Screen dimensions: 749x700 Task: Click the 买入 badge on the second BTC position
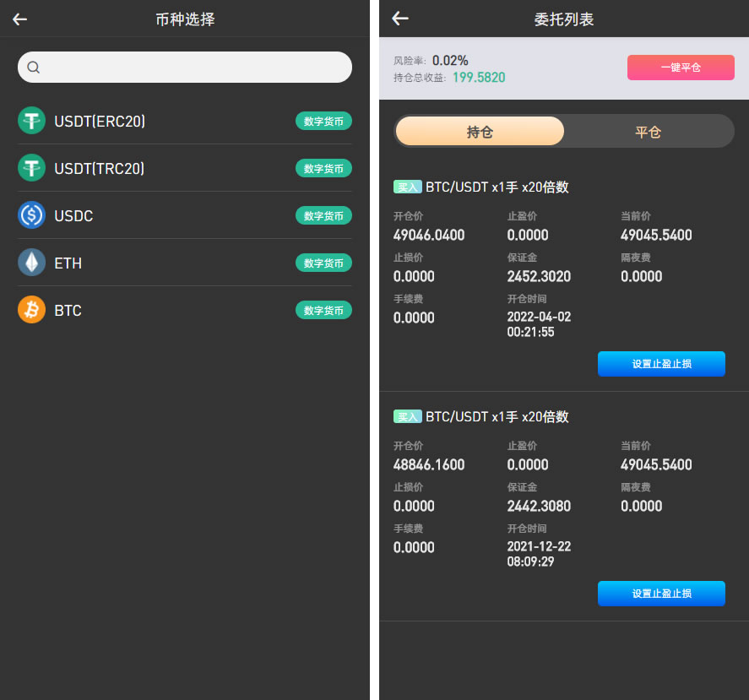(407, 416)
